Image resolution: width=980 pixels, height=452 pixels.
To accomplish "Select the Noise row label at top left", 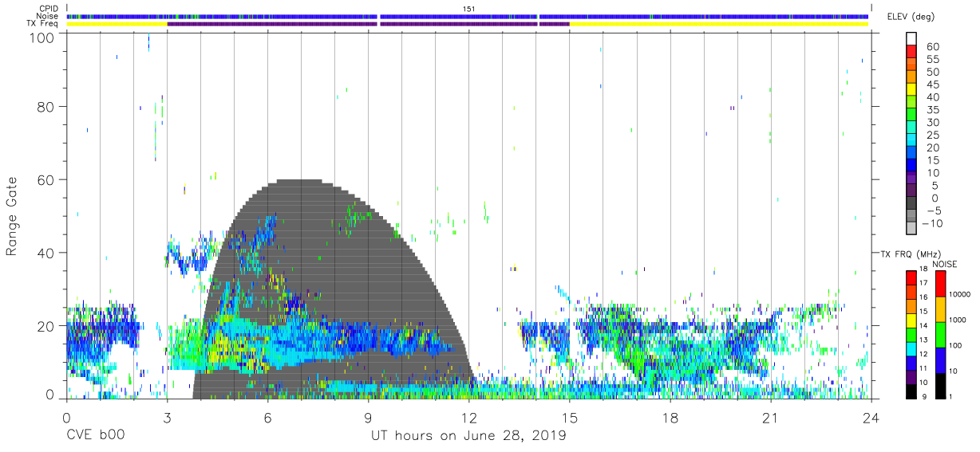I will point(48,16).
